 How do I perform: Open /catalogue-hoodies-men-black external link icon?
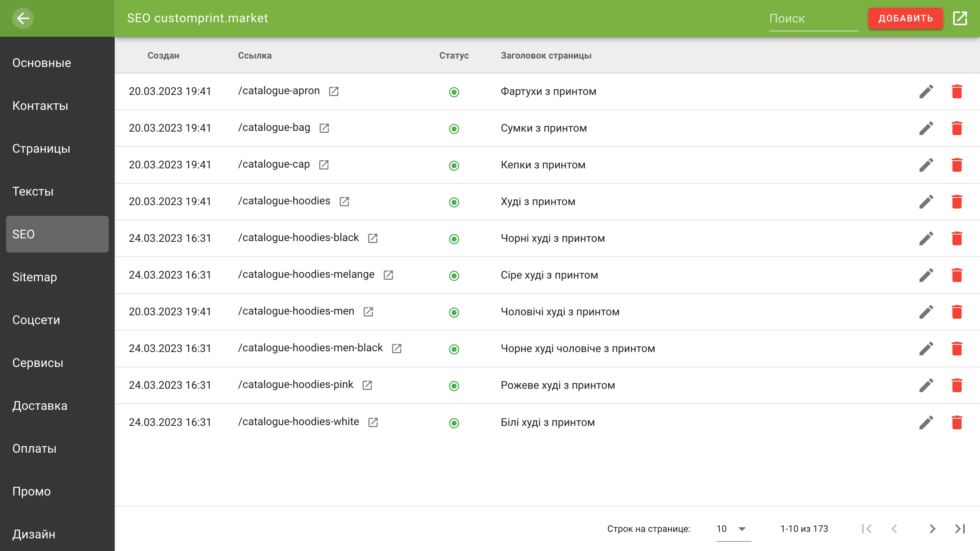tap(397, 348)
